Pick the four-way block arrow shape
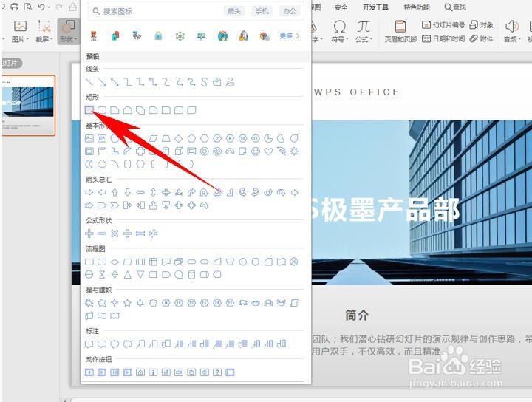 (x=166, y=193)
